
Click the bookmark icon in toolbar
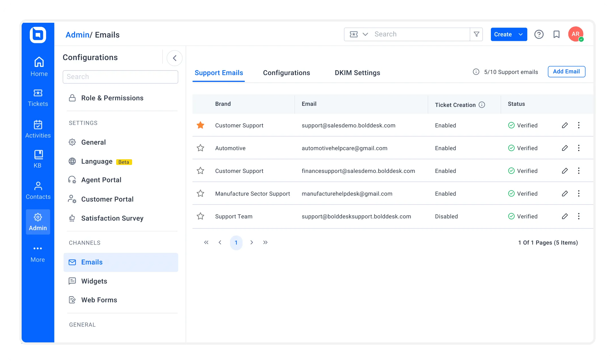(x=556, y=34)
